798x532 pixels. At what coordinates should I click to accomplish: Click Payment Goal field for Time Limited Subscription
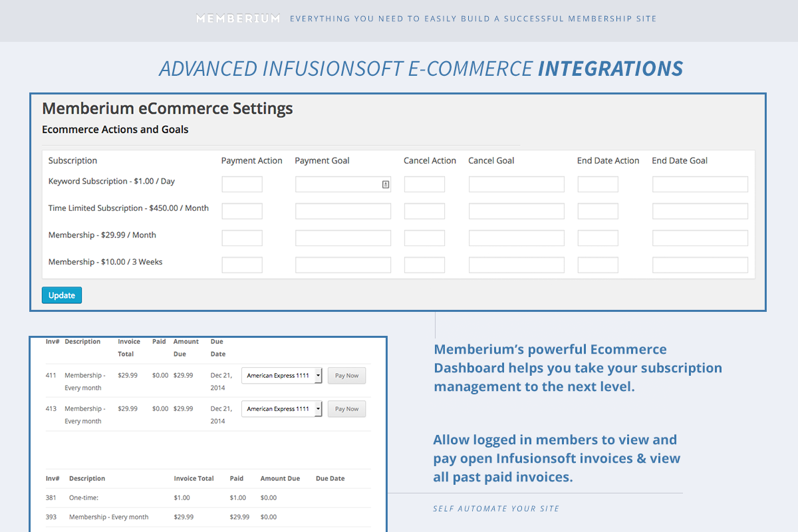tap(343, 211)
